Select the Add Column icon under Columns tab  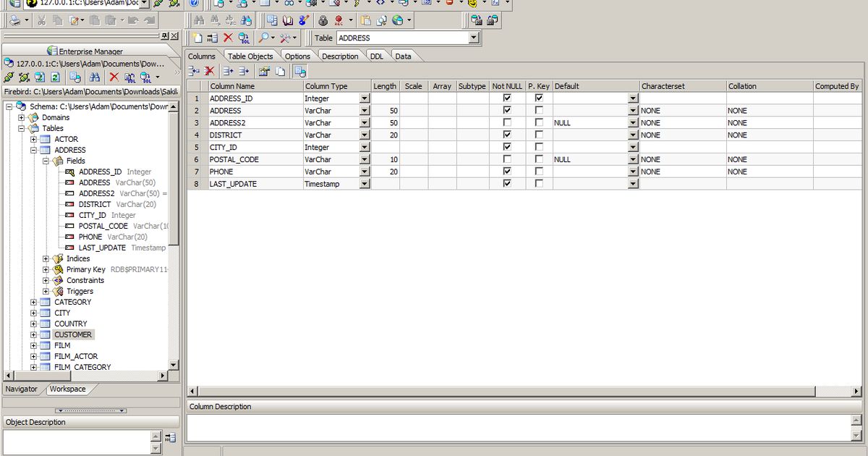(193, 69)
